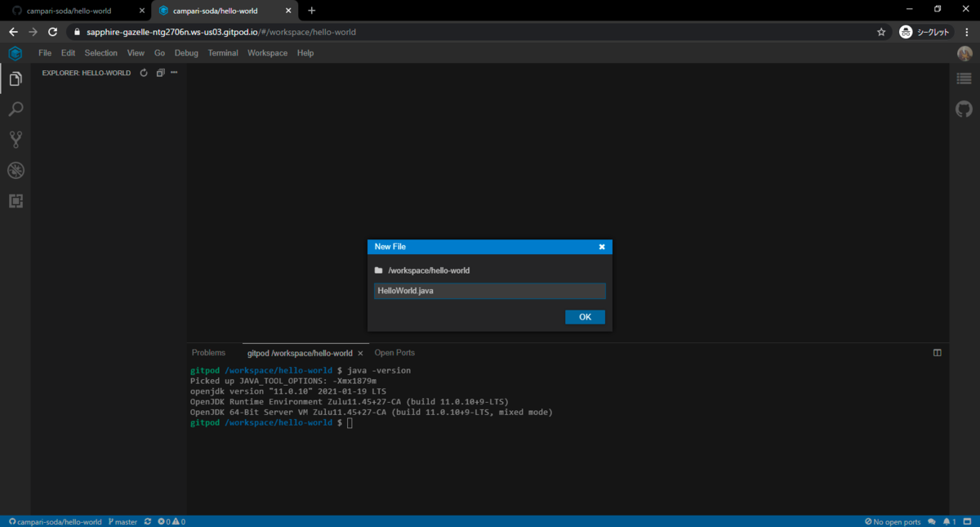Open the Terminal menu
Viewport: 980px width, 527px height.
223,53
